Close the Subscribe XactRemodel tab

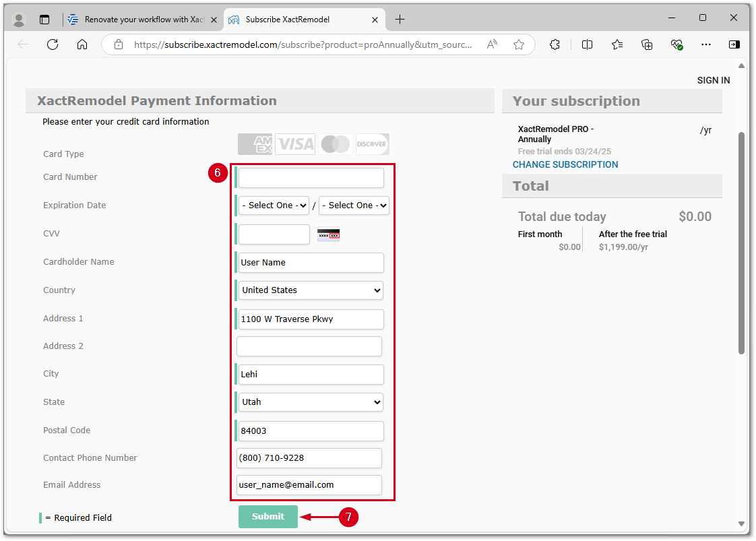(375, 20)
